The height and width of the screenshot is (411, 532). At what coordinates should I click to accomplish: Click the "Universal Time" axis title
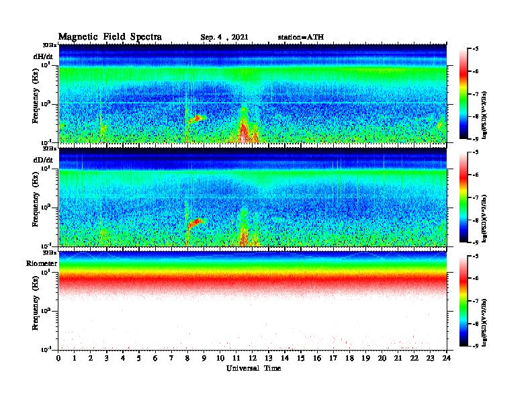[253, 368]
